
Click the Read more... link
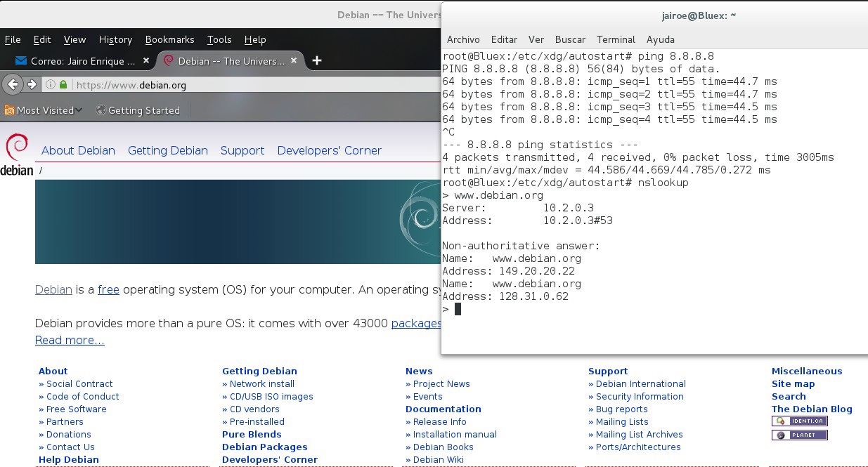tap(70, 340)
